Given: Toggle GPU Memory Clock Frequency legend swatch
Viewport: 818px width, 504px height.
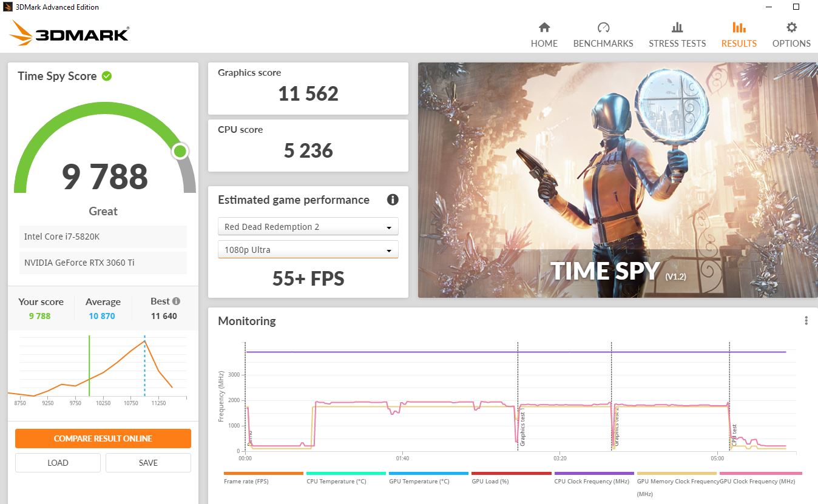Looking at the screenshot, I should 676,473.
